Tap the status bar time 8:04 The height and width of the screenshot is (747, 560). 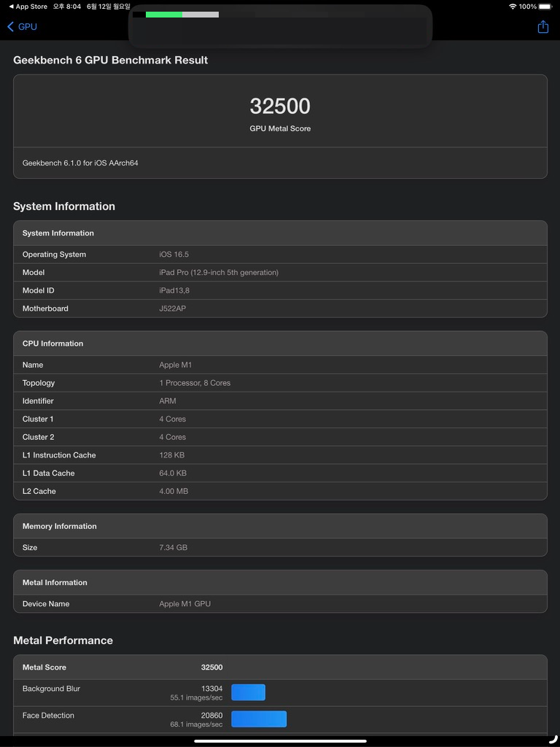click(x=66, y=7)
